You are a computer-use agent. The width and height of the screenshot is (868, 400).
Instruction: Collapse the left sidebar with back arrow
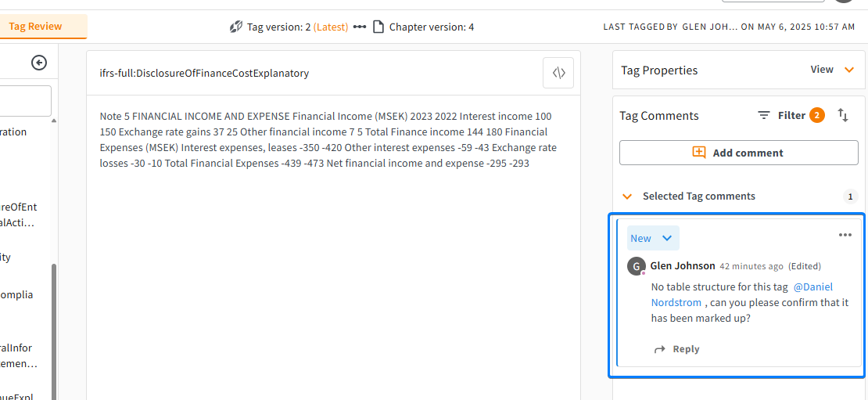(x=39, y=63)
